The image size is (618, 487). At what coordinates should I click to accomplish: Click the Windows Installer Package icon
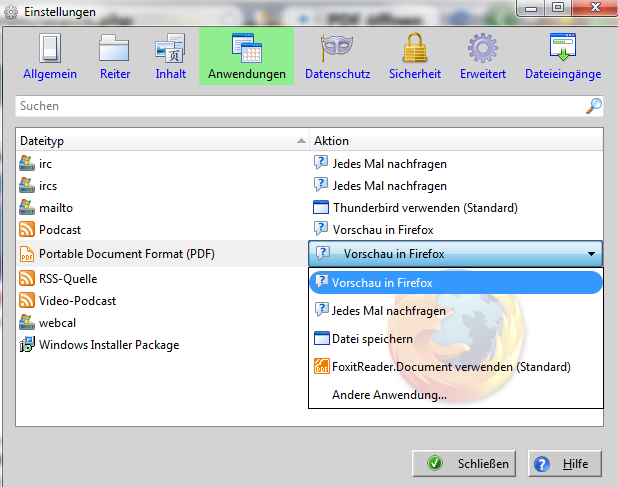27,344
